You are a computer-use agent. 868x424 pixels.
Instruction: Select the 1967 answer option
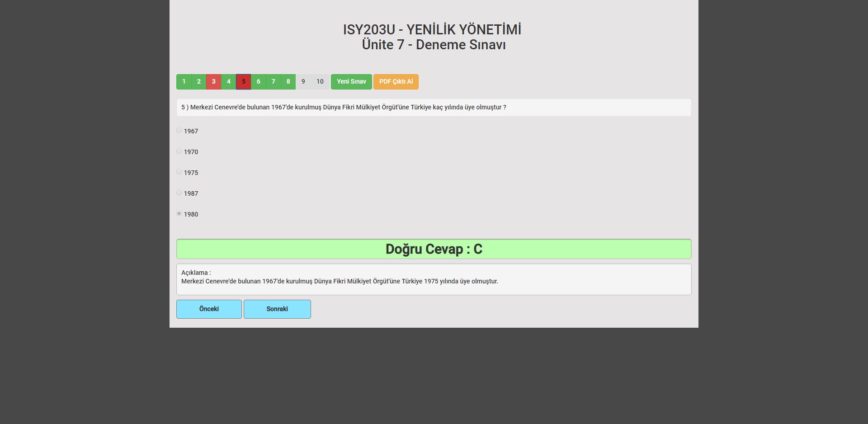(x=179, y=130)
